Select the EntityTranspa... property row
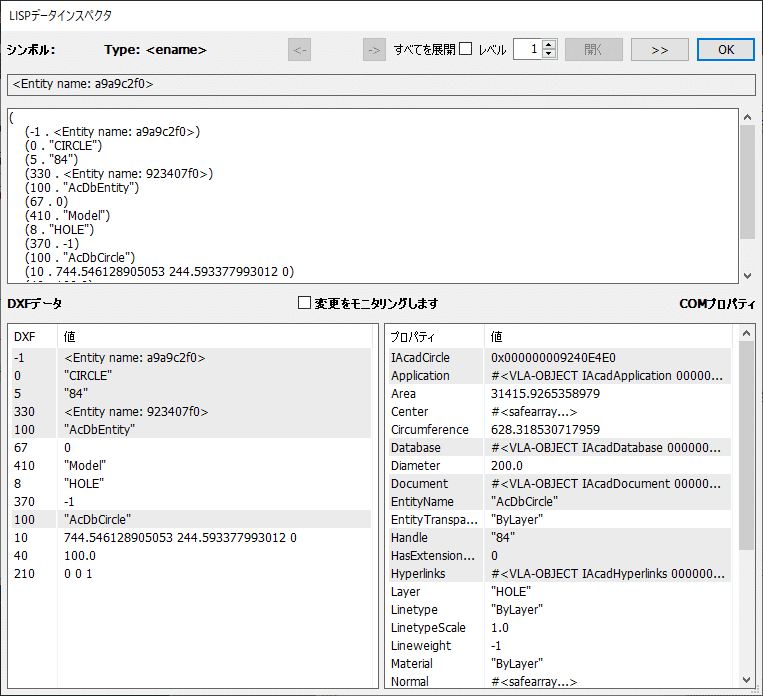 pyautogui.click(x=560, y=520)
